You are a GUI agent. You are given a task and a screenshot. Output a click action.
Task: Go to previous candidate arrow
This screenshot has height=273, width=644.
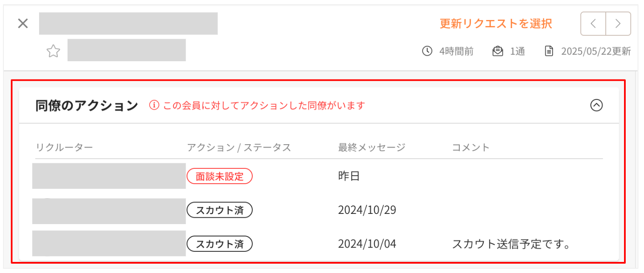tap(593, 24)
